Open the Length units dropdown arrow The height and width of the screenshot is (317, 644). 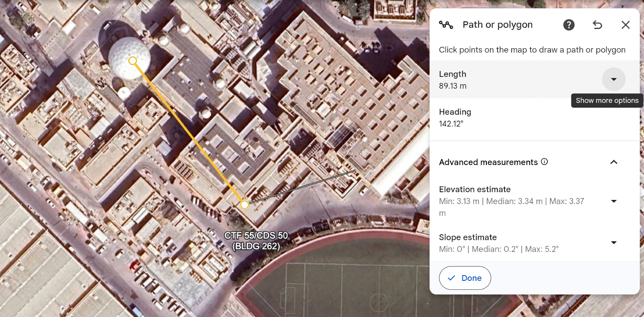614,79
